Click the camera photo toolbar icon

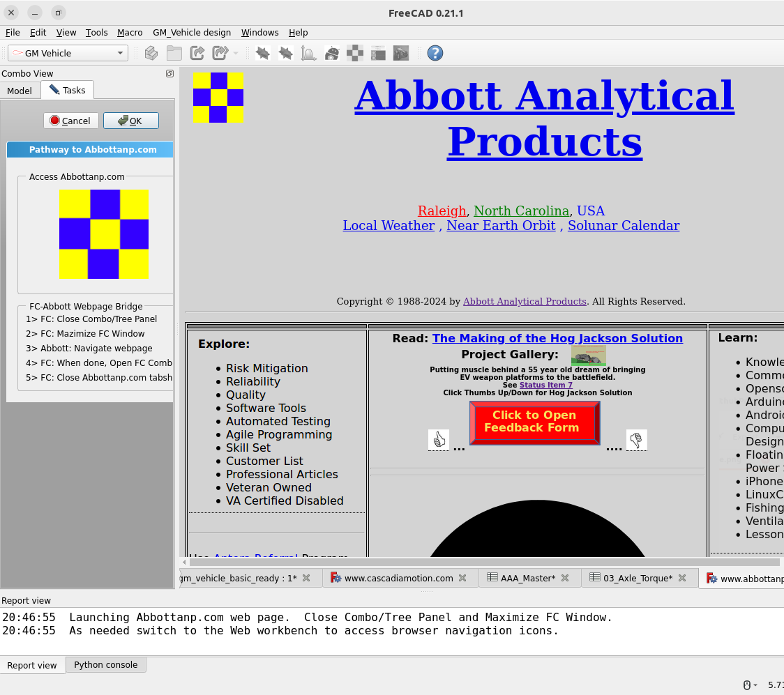400,53
